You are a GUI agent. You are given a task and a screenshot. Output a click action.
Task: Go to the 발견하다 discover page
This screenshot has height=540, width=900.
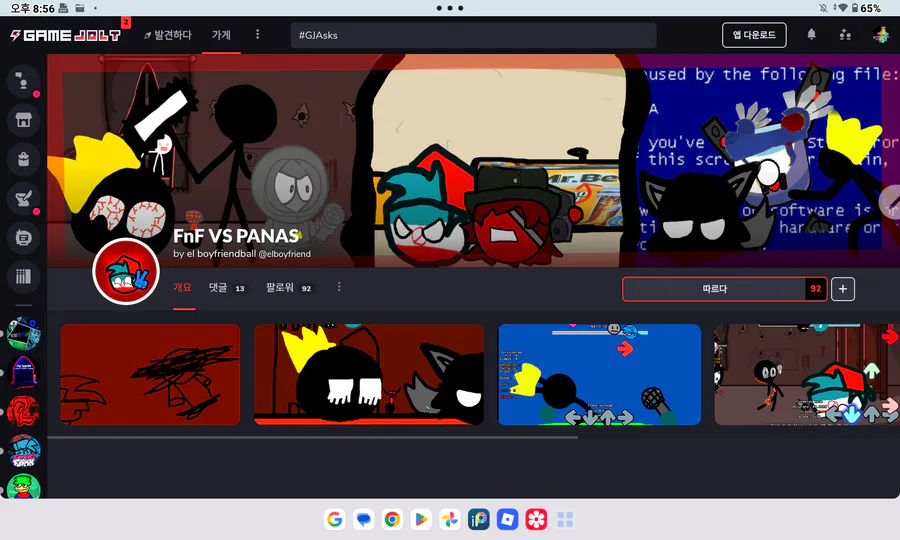tap(168, 35)
